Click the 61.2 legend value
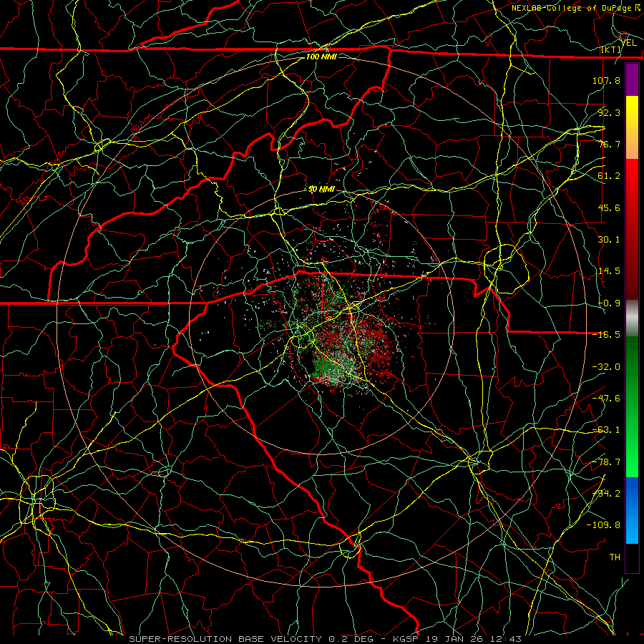 [609, 176]
